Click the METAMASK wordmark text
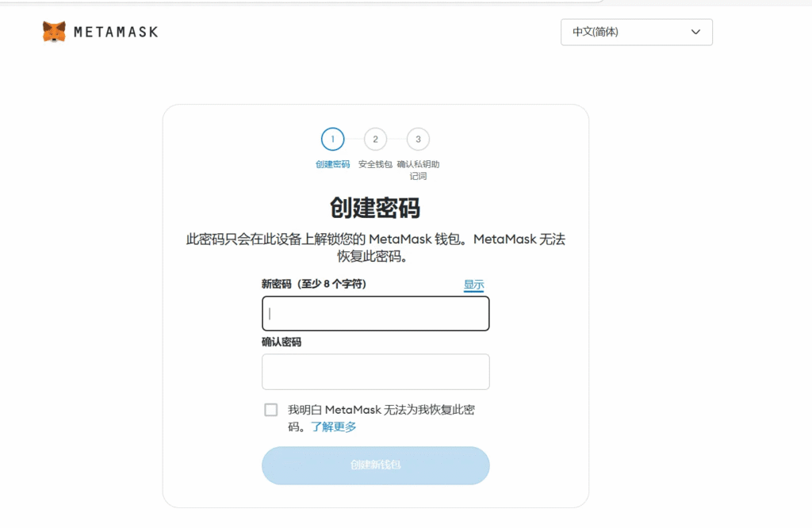Screen dimensions: 812x528 pyautogui.click(x=116, y=33)
